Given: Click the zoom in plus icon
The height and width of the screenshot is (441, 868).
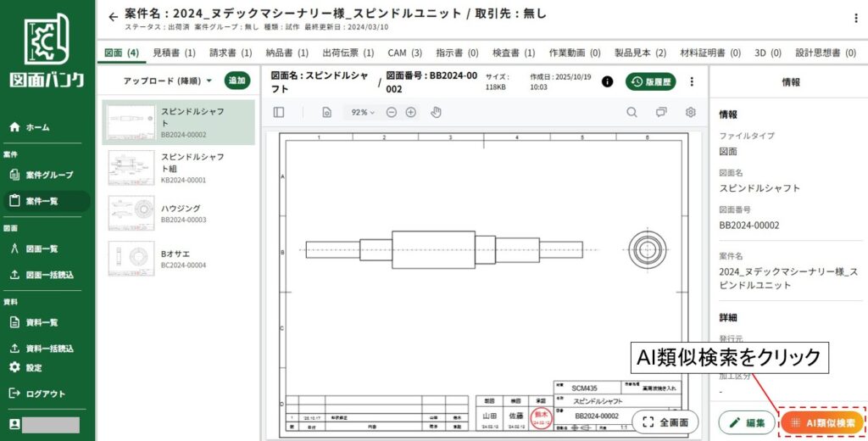Looking at the screenshot, I should pos(411,112).
